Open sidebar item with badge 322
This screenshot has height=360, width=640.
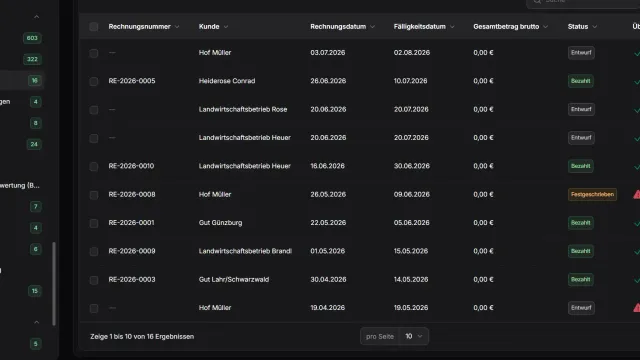click(x=32, y=59)
